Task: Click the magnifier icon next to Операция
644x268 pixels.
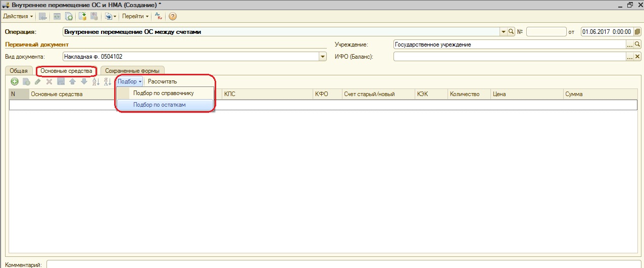Action: [511, 31]
